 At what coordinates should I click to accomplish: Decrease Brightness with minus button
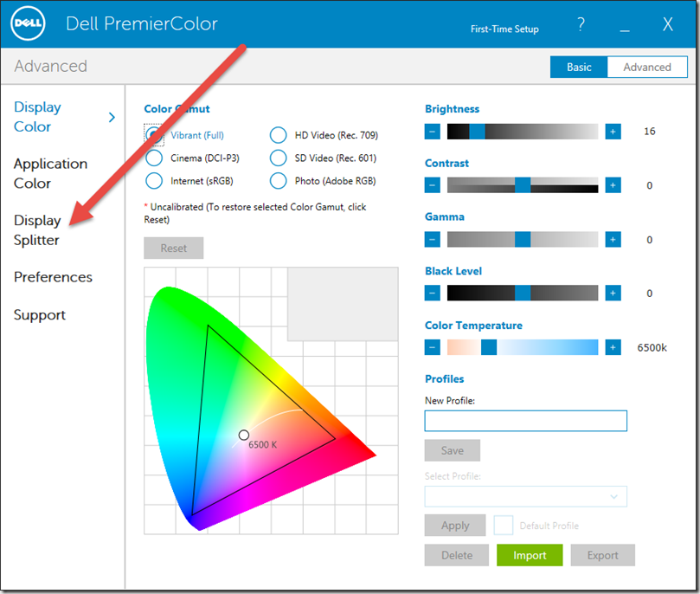point(432,132)
